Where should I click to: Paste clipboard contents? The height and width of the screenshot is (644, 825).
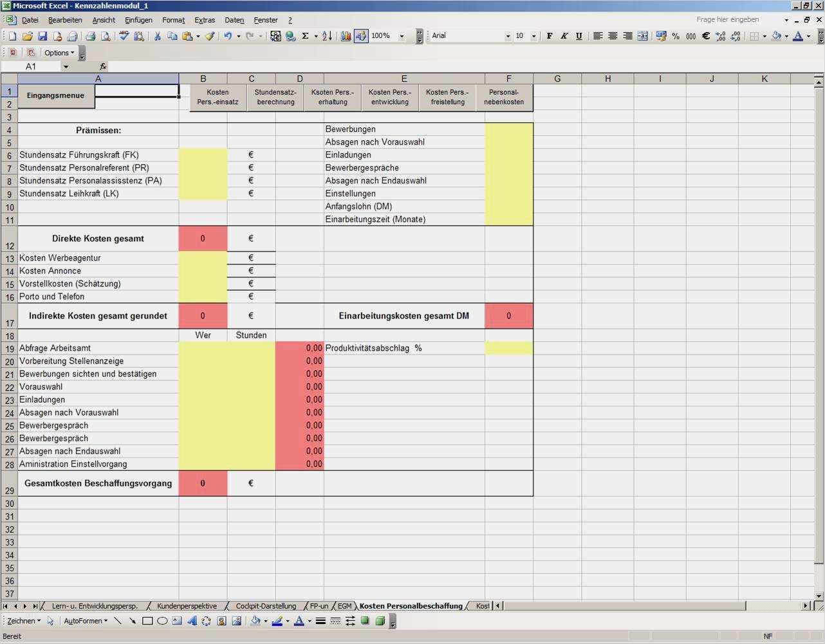pyautogui.click(x=187, y=37)
